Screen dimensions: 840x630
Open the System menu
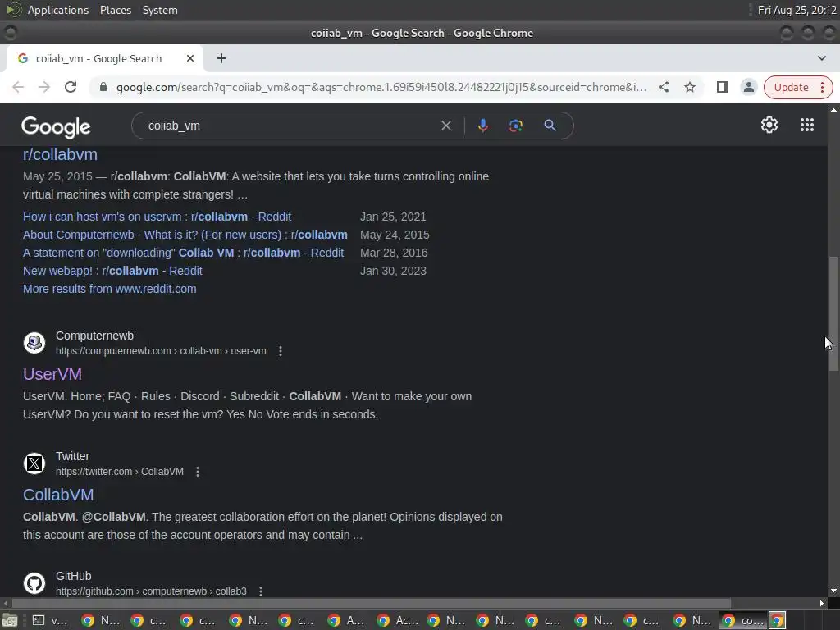[160, 10]
